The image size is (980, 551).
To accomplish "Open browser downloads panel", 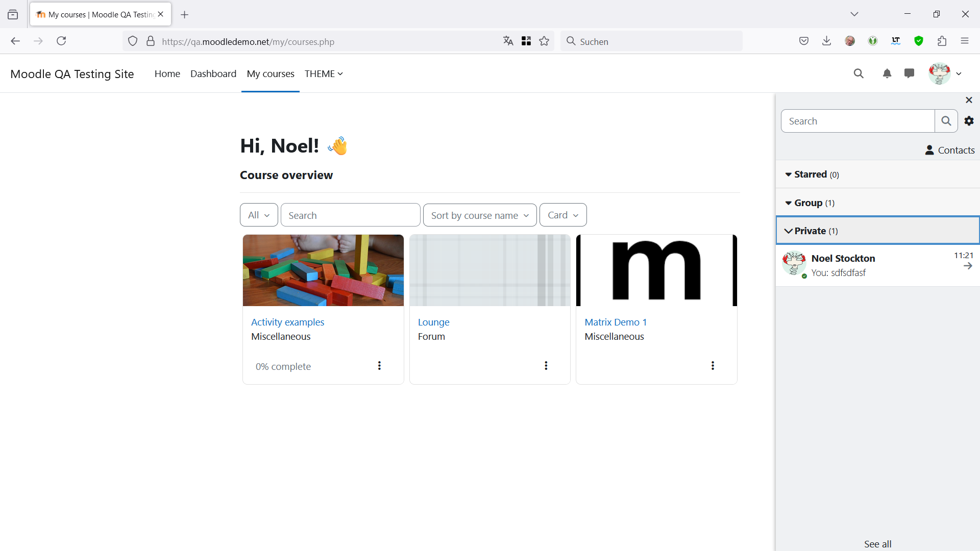I will click(x=827, y=41).
